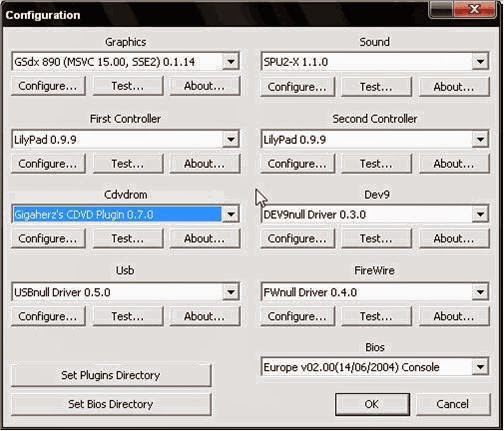Image resolution: width=504 pixels, height=431 pixels.
Task: Open About for the Usb driver
Action: pyautogui.click(x=205, y=316)
